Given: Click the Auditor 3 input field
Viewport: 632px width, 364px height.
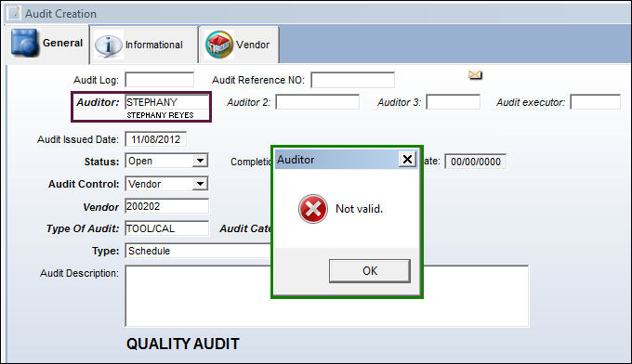Looking at the screenshot, I should [x=453, y=102].
